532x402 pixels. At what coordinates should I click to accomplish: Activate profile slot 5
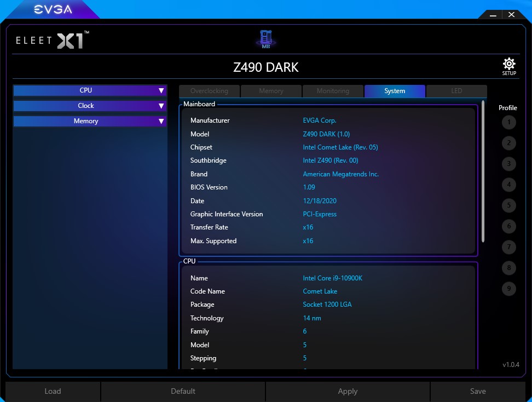[x=508, y=205]
